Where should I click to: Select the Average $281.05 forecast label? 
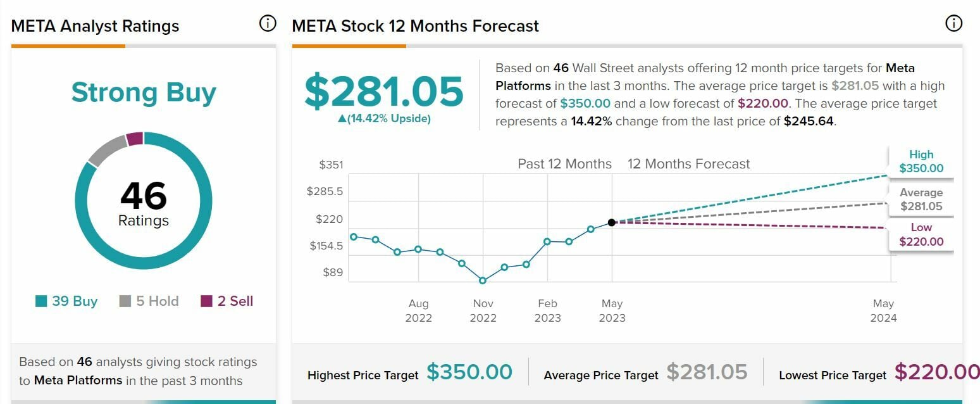click(921, 199)
